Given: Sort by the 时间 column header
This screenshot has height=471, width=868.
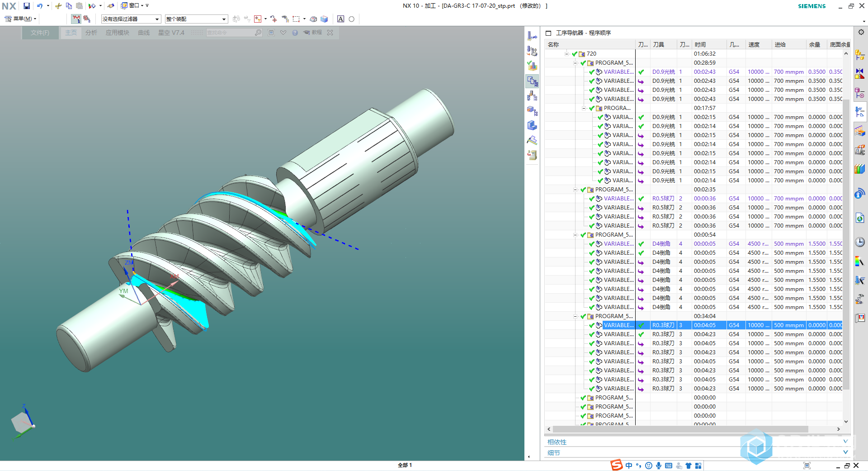Looking at the screenshot, I should tap(709, 44).
